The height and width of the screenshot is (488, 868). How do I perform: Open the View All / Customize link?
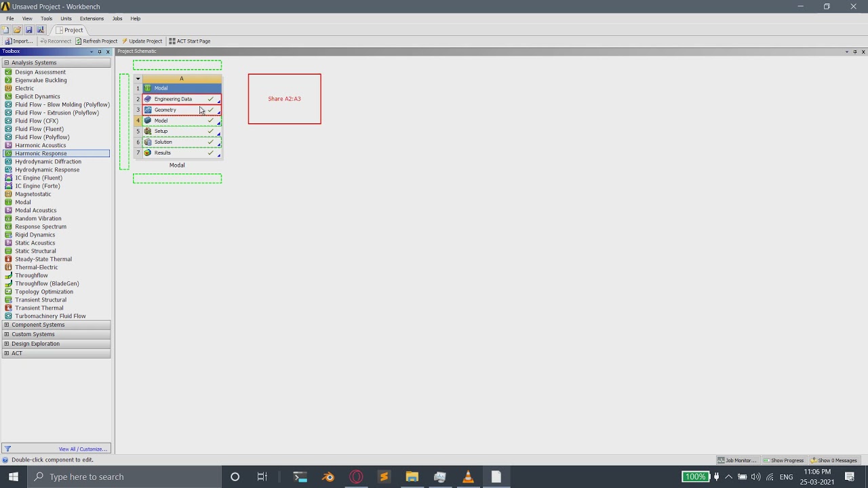pyautogui.click(x=83, y=449)
